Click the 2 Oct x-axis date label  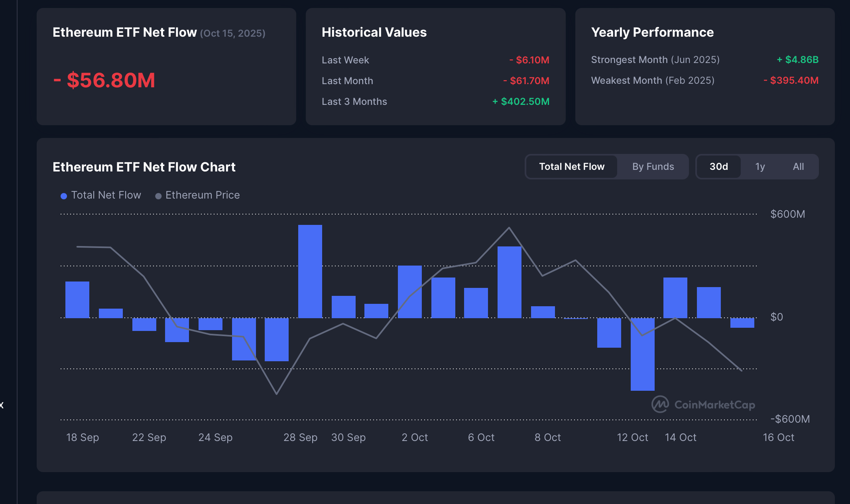[415, 437]
